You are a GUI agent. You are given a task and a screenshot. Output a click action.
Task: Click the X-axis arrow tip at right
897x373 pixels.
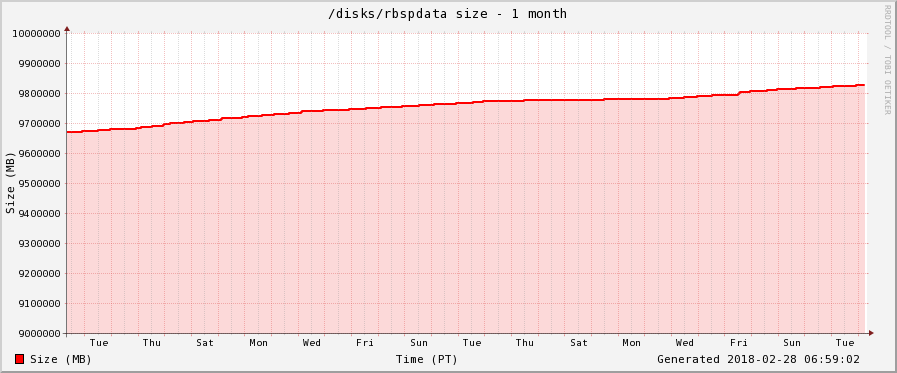coord(871,333)
